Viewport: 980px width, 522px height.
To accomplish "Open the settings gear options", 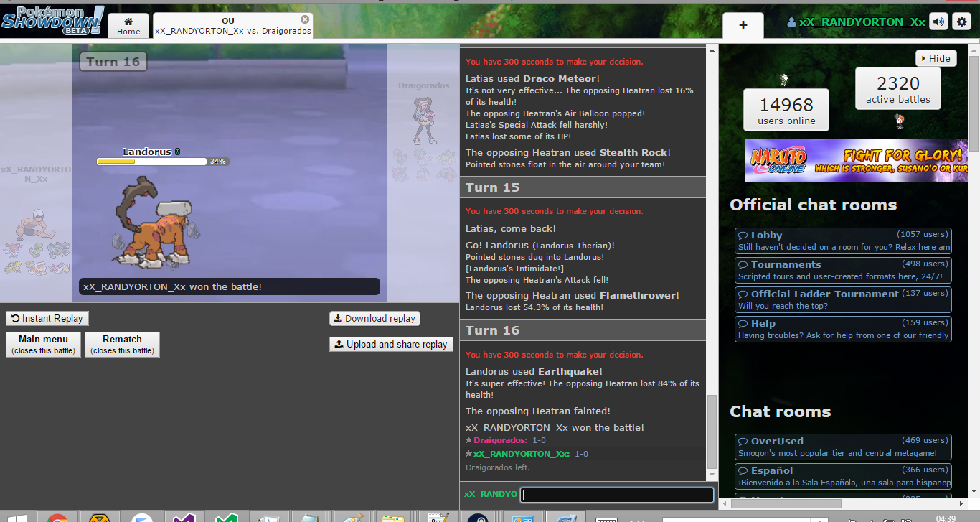I will [961, 22].
